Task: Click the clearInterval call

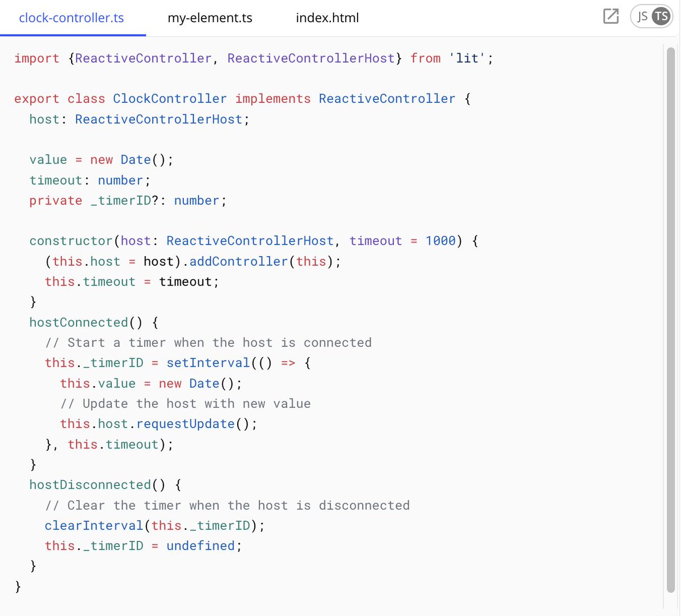Action: (x=94, y=526)
